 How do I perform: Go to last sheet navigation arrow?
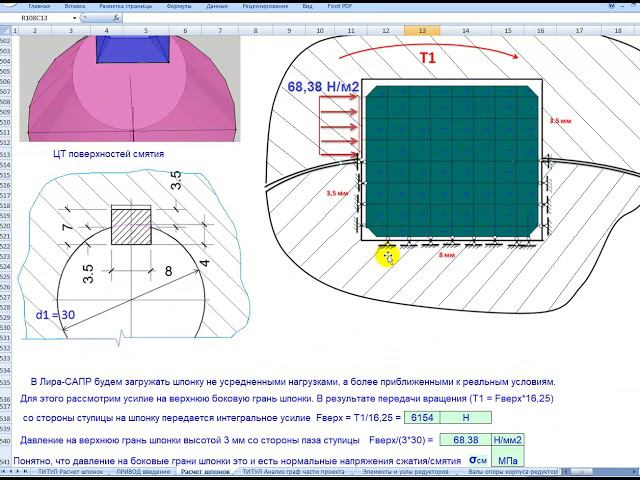(x=25, y=471)
